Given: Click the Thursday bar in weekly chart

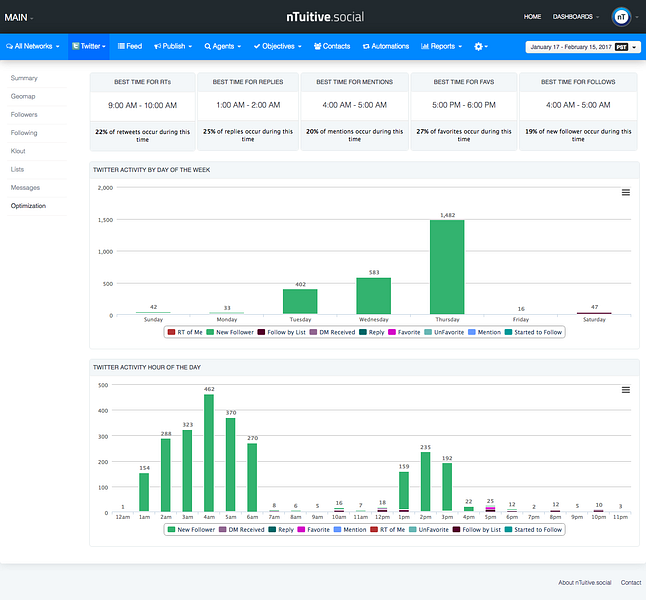Looking at the screenshot, I should click(447, 267).
